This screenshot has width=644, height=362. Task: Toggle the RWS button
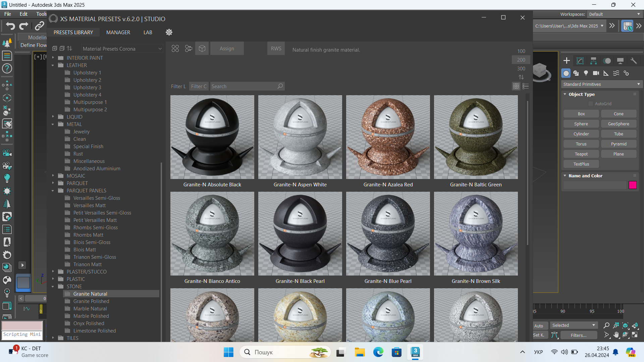click(276, 49)
